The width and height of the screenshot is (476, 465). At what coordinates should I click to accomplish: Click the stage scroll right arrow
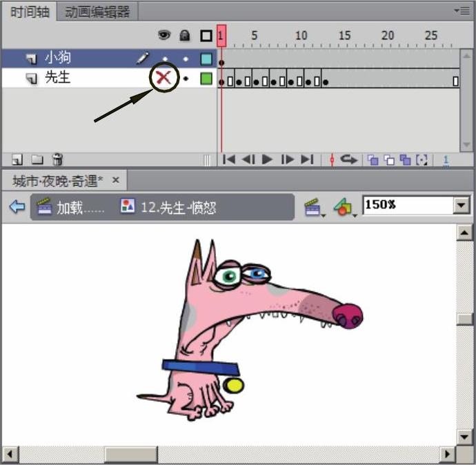click(x=447, y=455)
